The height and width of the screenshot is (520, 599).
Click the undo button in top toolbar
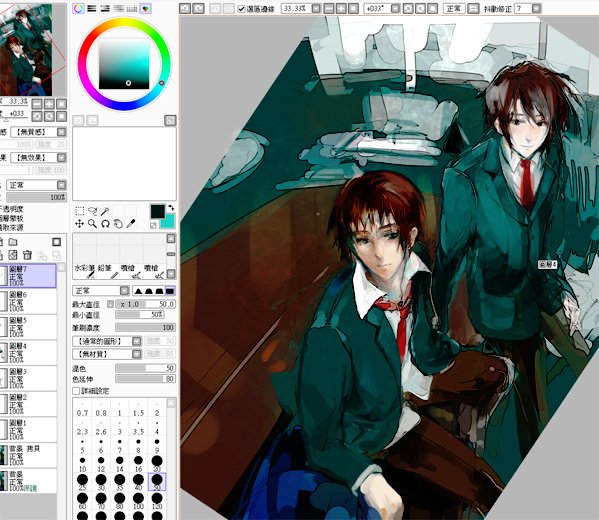click(185, 8)
